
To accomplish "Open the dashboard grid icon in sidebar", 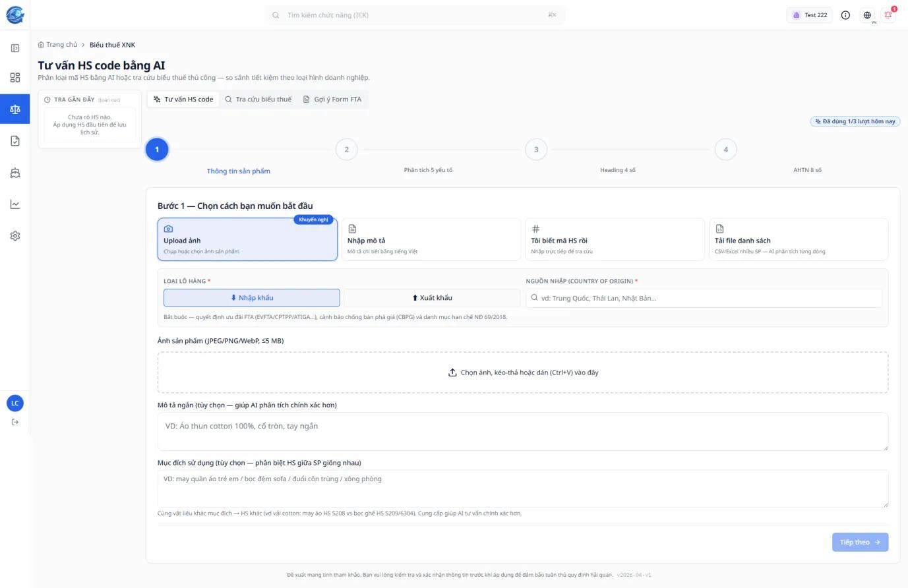I will pos(15,77).
